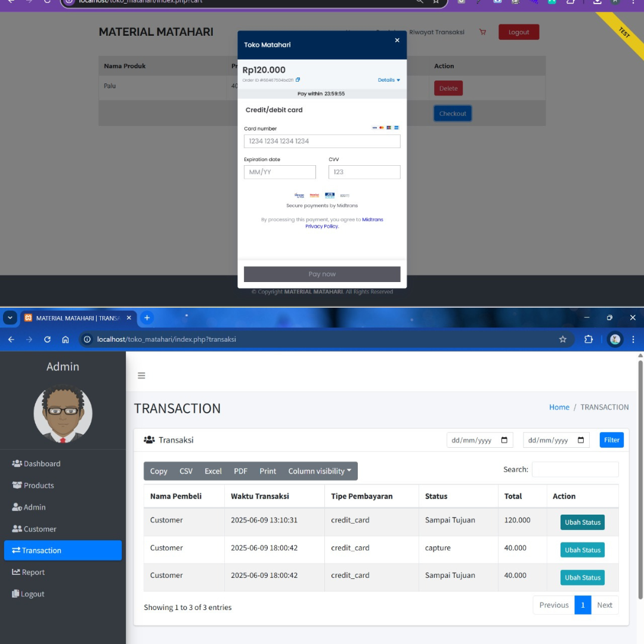This screenshot has height=644, width=644.
Task: Toggle the sidebar with hamburger icon
Action: pyautogui.click(x=141, y=376)
